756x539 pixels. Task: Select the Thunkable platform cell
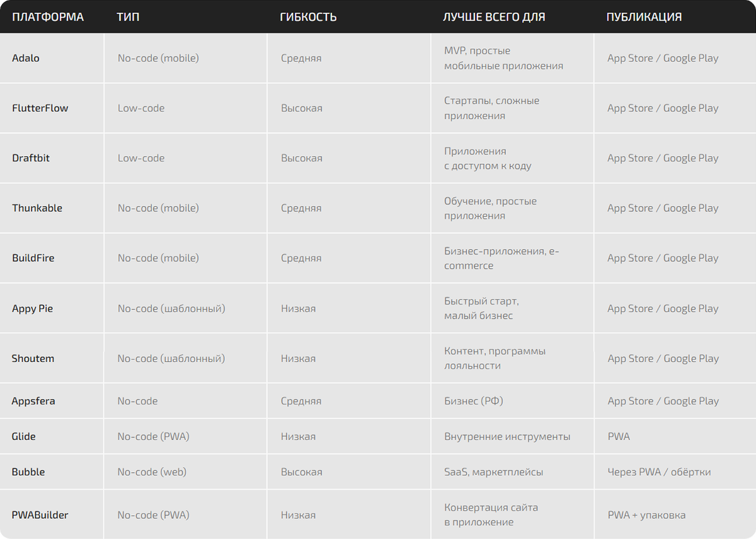tap(37, 208)
